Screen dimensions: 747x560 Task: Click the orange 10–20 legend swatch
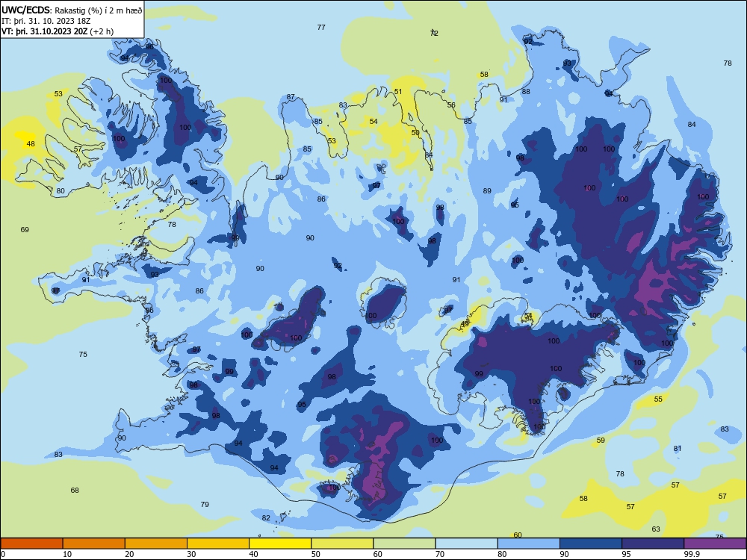[x=94, y=544]
